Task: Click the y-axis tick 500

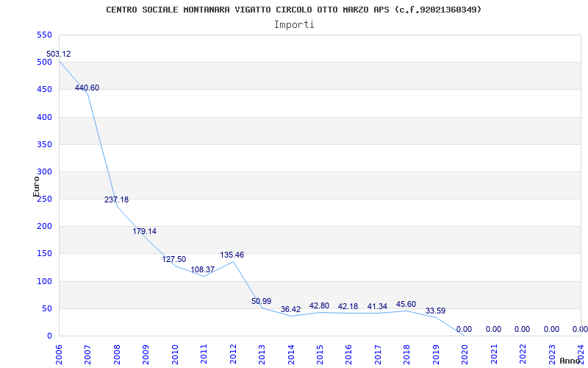Action: point(44,63)
